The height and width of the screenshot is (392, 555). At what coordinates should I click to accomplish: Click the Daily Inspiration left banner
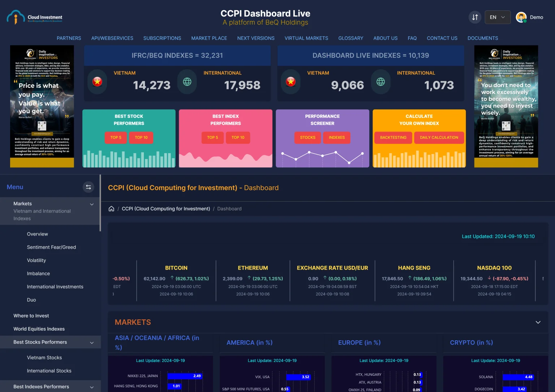tap(42, 106)
